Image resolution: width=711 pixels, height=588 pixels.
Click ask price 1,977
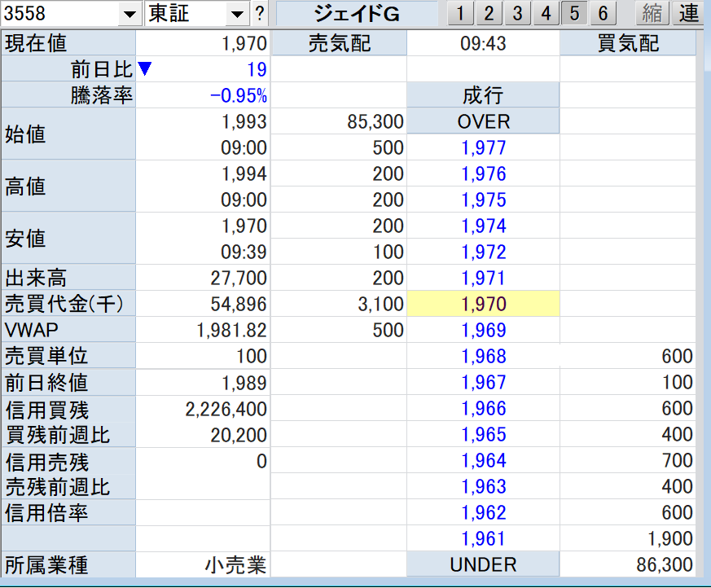click(483, 148)
